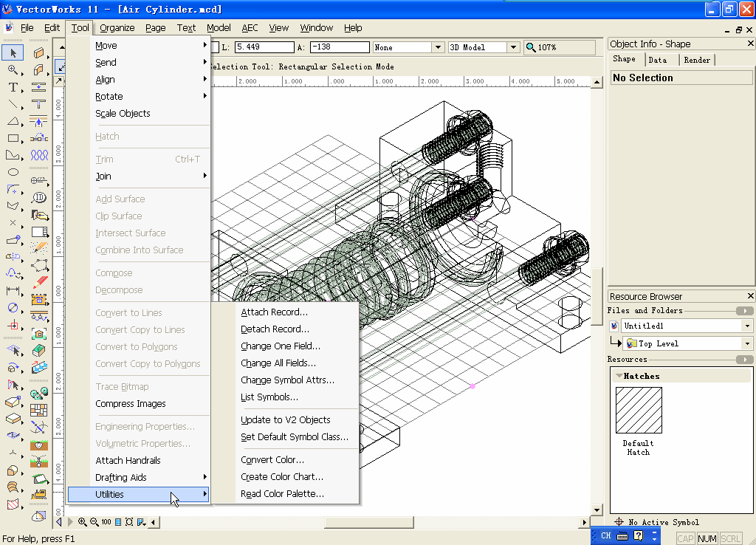Open the None class dropdown
Image resolution: width=756 pixels, height=545 pixels.
point(438,47)
